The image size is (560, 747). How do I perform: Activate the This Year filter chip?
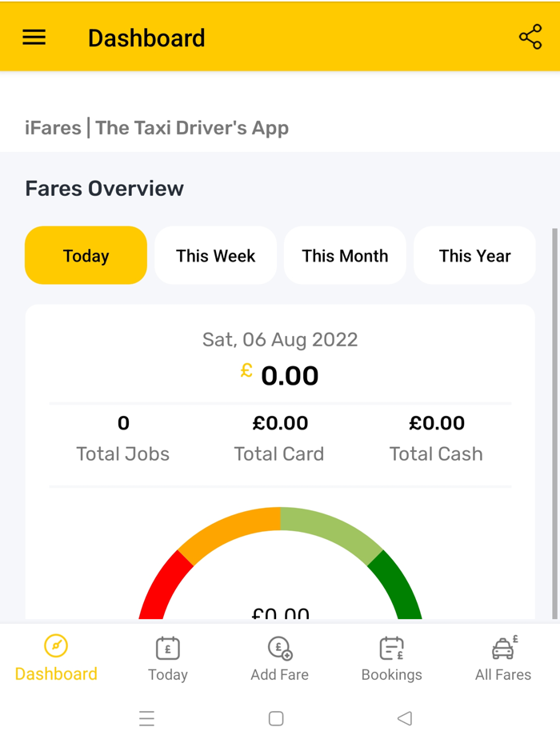coord(474,255)
